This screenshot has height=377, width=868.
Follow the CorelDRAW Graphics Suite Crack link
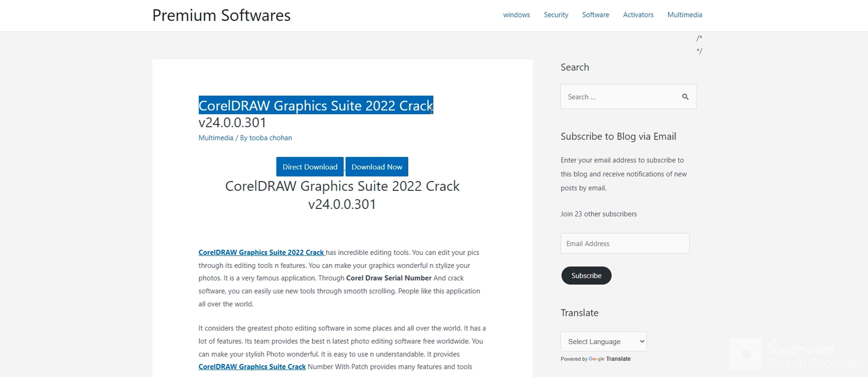pyautogui.click(x=252, y=367)
